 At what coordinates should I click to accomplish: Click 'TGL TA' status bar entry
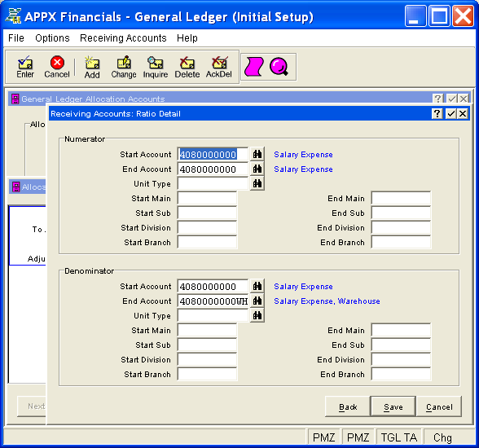tap(399, 437)
